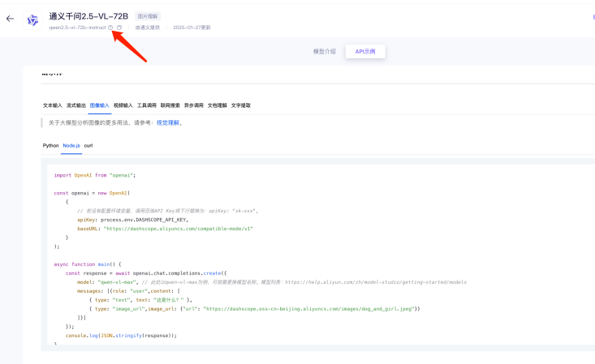Image resolution: width=595 pixels, height=364 pixels.
Task: Select the Node.js code tab
Action: pyautogui.click(x=71, y=145)
